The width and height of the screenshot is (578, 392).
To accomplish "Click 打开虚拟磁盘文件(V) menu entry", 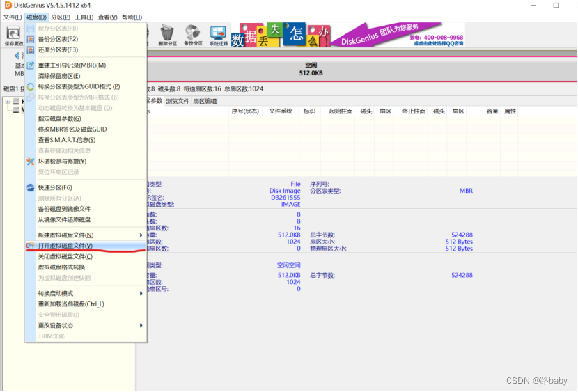I will (x=86, y=246).
